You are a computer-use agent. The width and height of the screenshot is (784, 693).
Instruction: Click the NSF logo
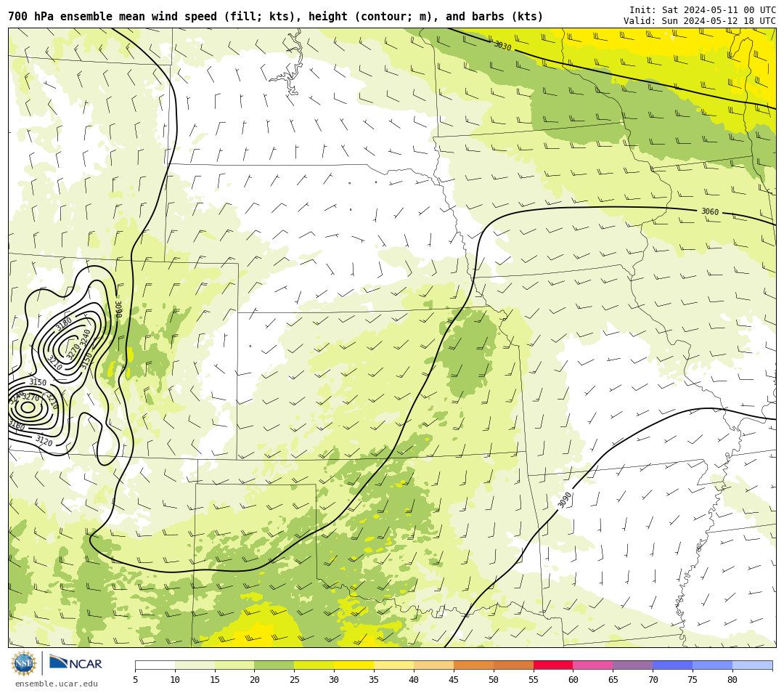(23, 663)
